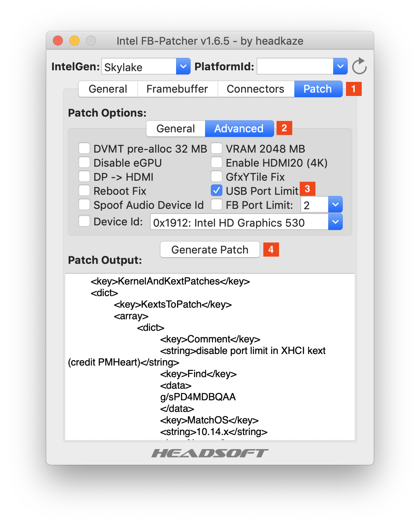Open the IntelGen dropdown showing Skylake
The image size is (420, 526).
[x=183, y=66]
